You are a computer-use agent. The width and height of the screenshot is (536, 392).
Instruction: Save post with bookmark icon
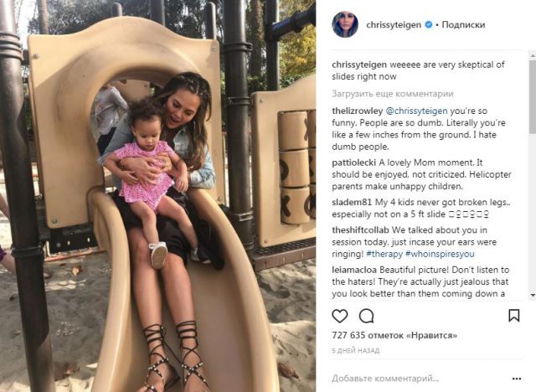click(513, 316)
